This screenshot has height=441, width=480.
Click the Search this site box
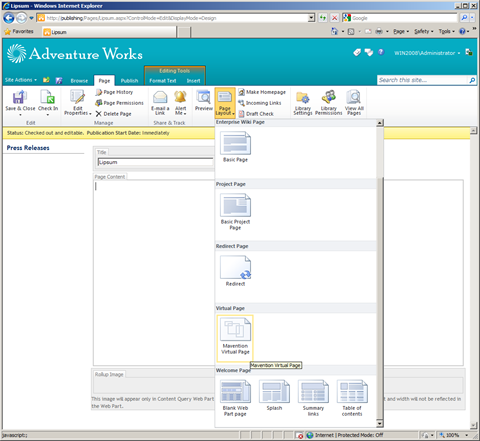pyautogui.click(x=423, y=80)
